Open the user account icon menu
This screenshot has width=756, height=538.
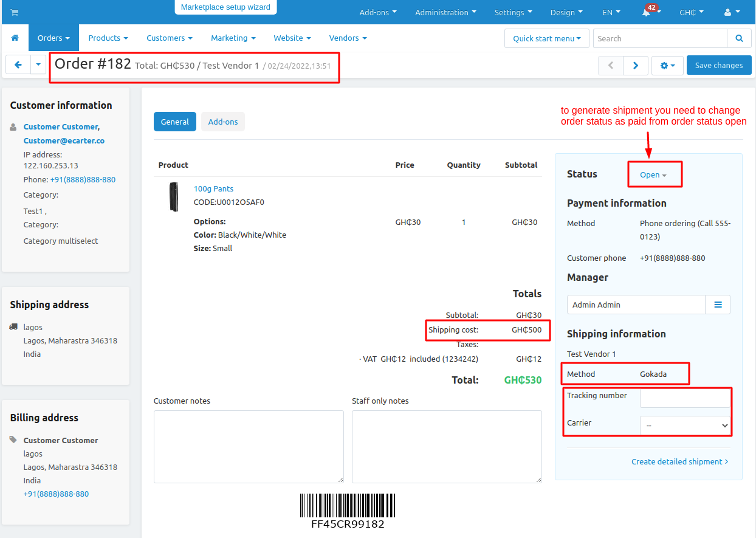[732, 12]
